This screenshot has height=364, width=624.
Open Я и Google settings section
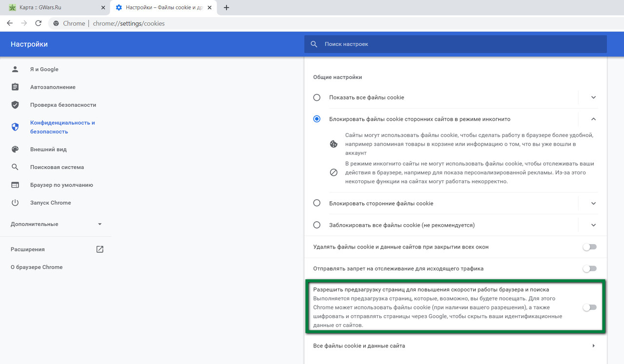pos(44,69)
